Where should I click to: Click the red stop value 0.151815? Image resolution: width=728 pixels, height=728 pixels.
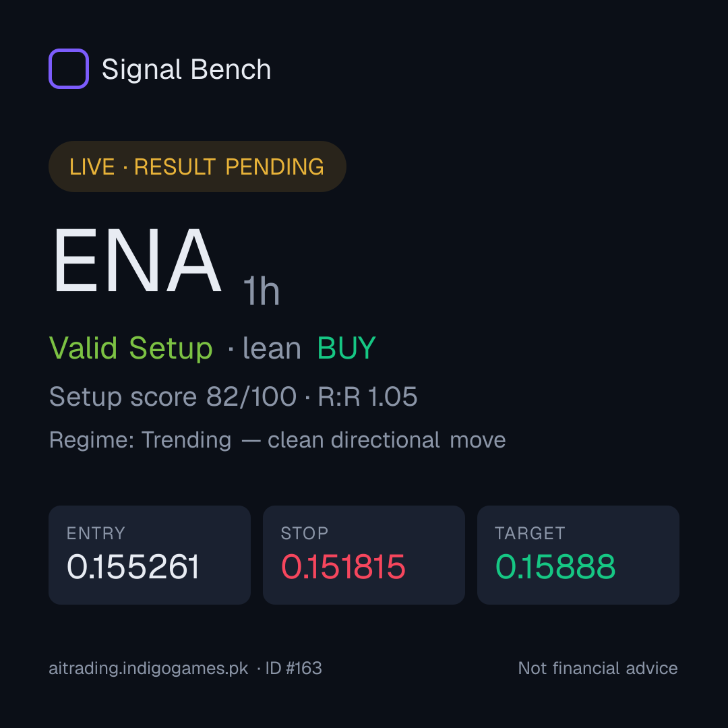click(x=343, y=567)
